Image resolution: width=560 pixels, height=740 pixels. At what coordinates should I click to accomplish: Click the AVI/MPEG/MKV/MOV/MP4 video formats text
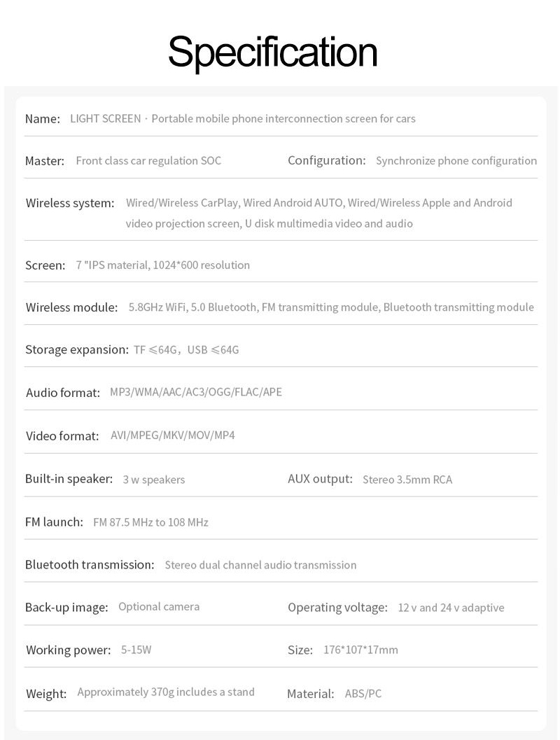tap(172, 435)
